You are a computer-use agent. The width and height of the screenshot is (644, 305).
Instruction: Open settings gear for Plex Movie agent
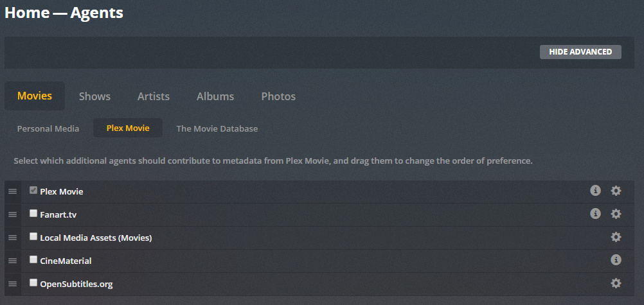[616, 191]
